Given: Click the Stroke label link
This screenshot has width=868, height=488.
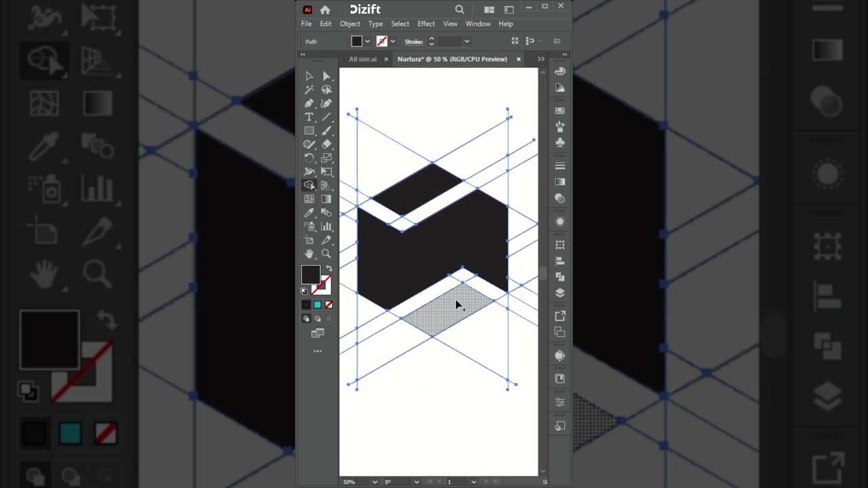Looking at the screenshot, I should [x=414, y=41].
